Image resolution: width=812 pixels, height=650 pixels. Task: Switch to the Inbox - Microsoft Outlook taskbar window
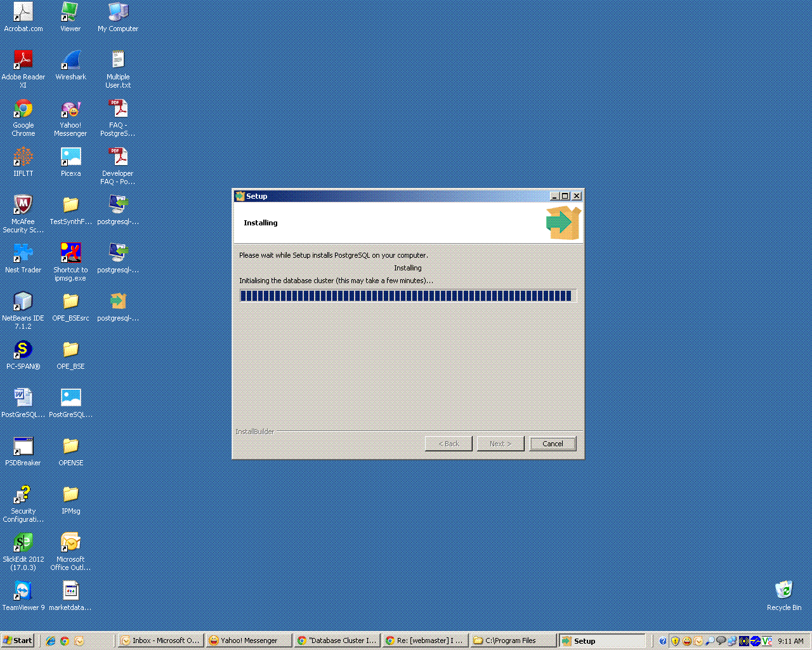(x=160, y=640)
